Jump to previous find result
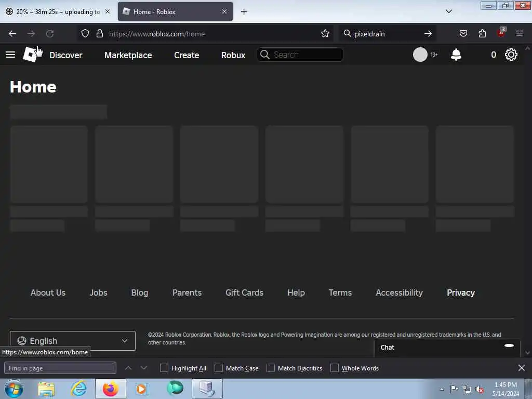This screenshot has height=399, width=532. [128, 368]
